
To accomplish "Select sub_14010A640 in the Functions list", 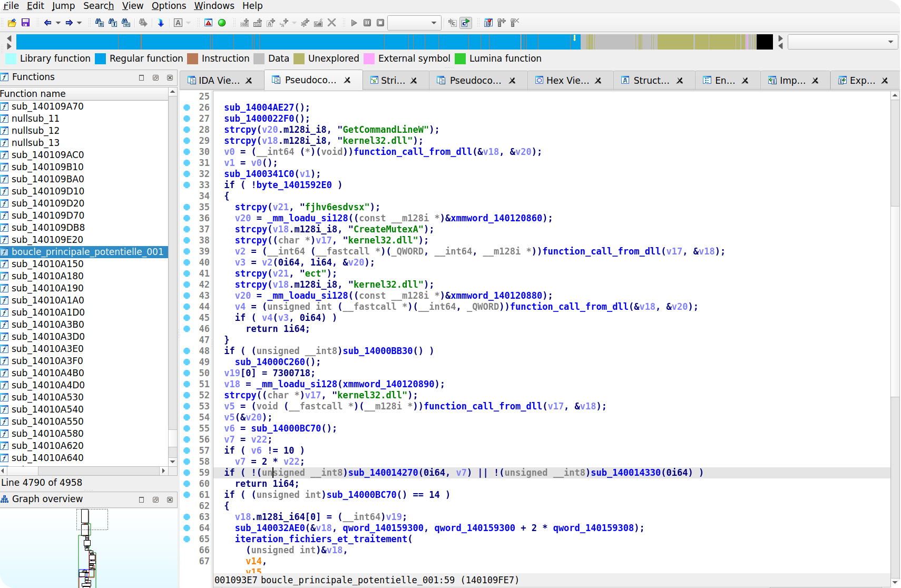I will point(84,458).
